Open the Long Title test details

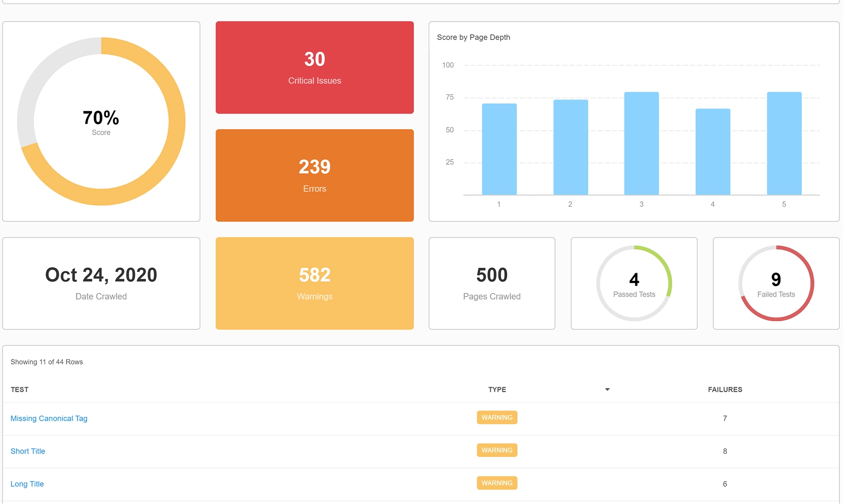27,483
